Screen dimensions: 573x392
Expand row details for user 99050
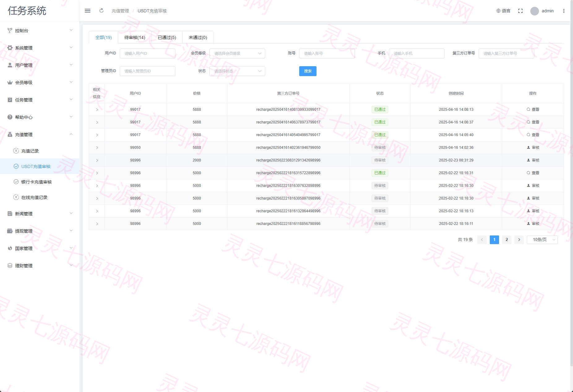point(97,148)
